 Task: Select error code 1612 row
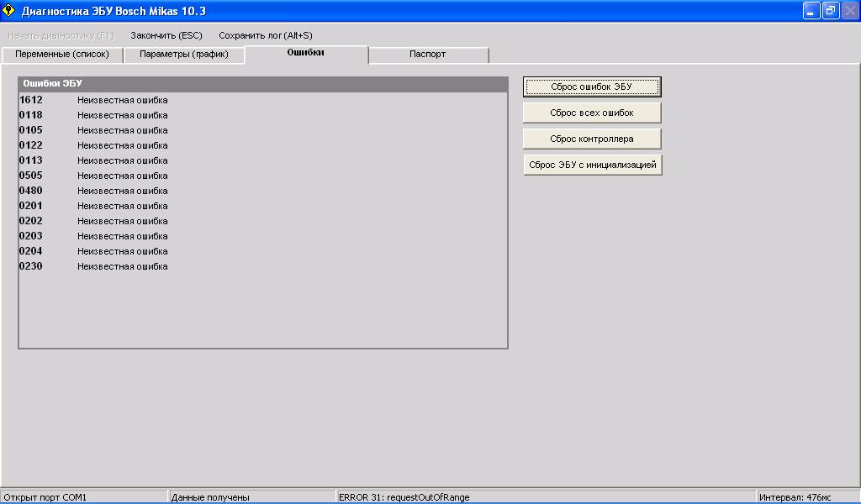click(263, 100)
